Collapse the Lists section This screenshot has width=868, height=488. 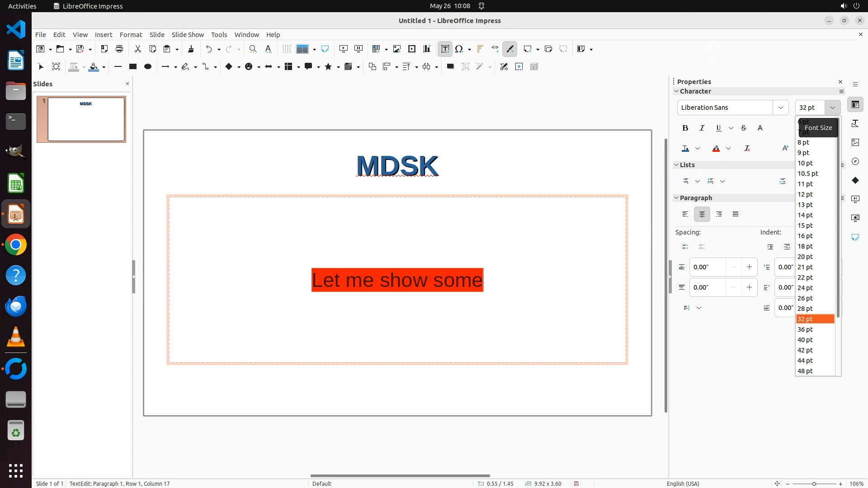tap(677, 165)
